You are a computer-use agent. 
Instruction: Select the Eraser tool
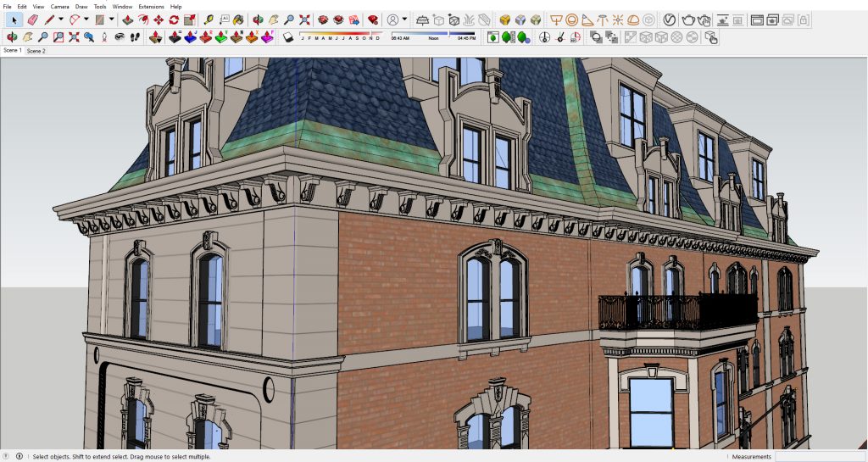click(x=32, y=19)
